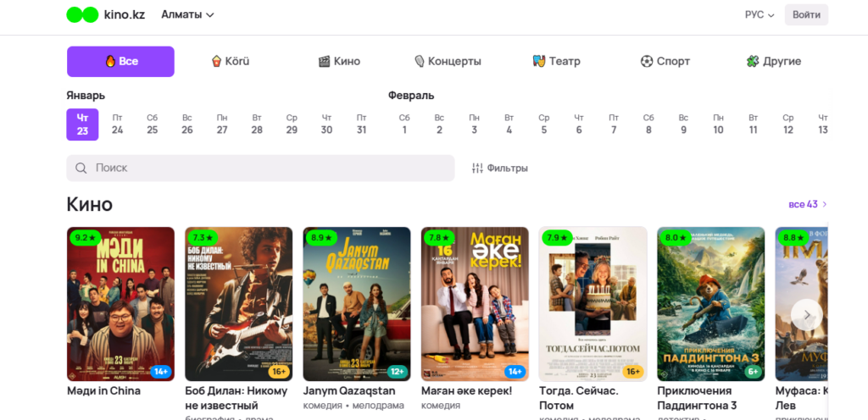Select Sunday 9 February date

pos(683,124)
